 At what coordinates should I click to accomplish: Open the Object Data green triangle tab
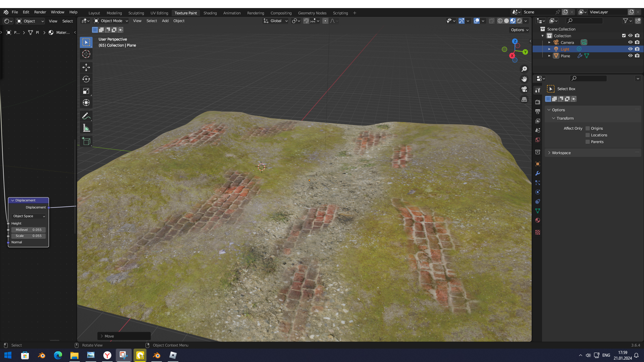click(x=538, y=211)
